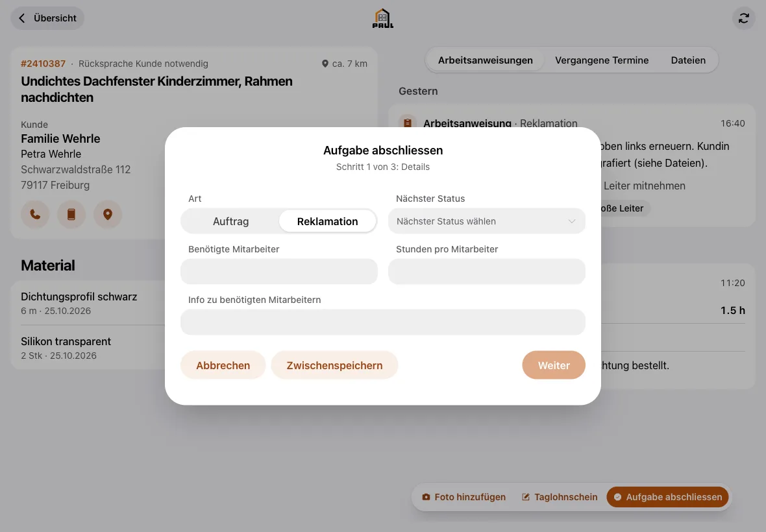
Task: Open Taglohnschein
Action: [x=560, y=497]
